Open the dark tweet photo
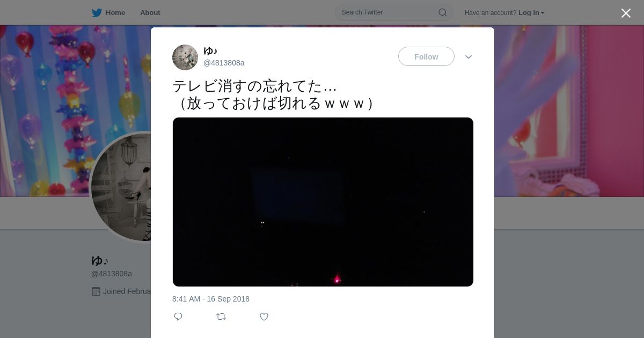The height and width of the screenshot is (338, 644). click(x=323, y=202)
